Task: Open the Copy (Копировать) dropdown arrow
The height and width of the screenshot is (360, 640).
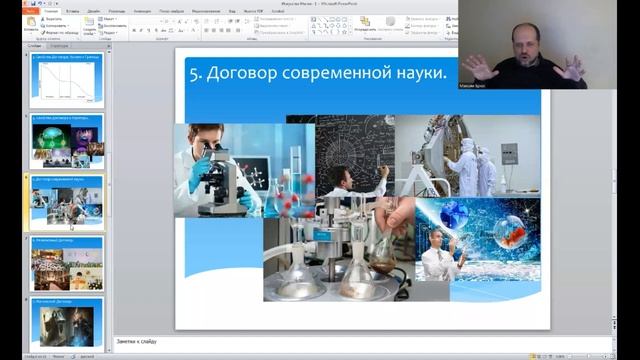Action: point(68,26)
